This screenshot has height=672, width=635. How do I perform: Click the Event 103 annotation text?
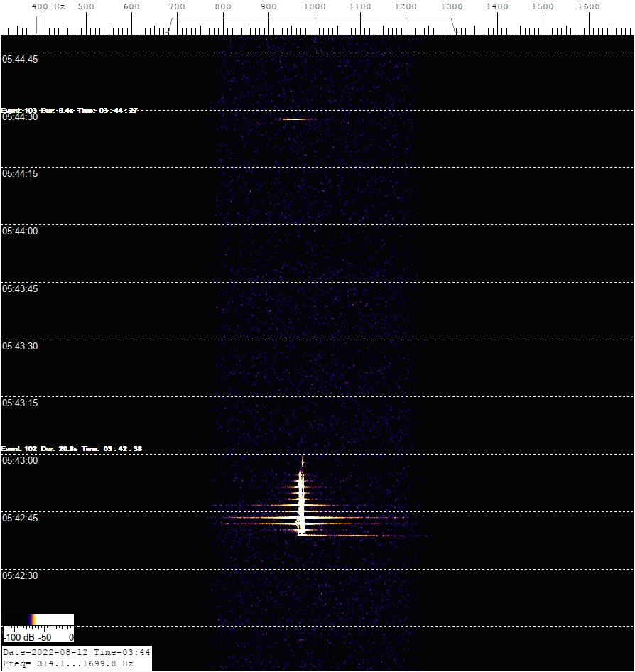coord(70,110)
